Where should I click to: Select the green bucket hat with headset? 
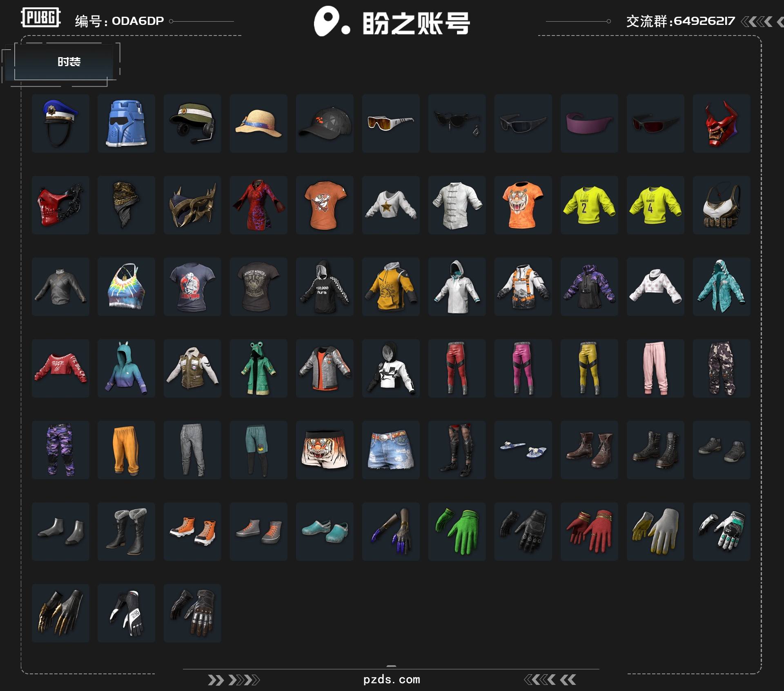point(192,123)
